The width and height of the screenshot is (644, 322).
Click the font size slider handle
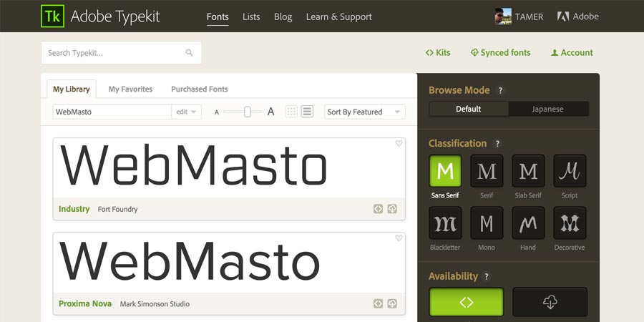coord(248,112)
